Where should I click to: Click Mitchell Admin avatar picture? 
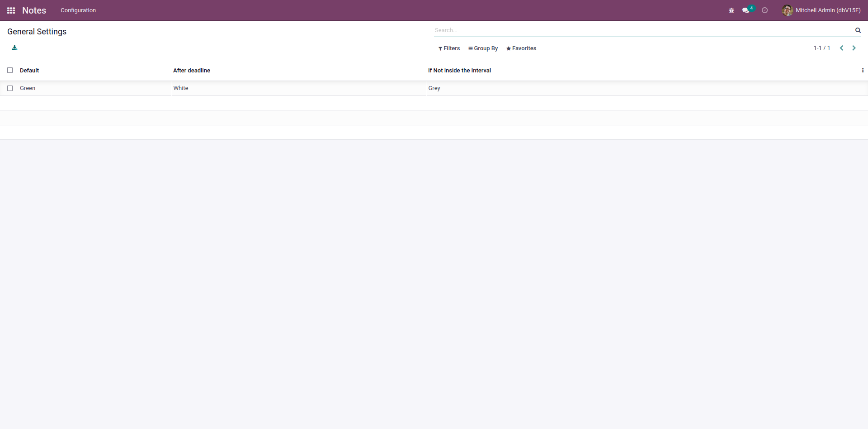click(x=788, y=10)
